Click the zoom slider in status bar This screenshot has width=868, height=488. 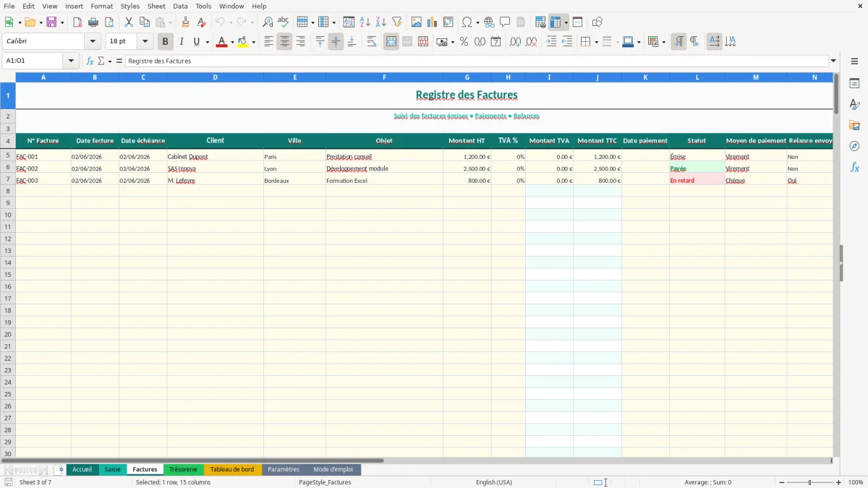click(809, 482)
